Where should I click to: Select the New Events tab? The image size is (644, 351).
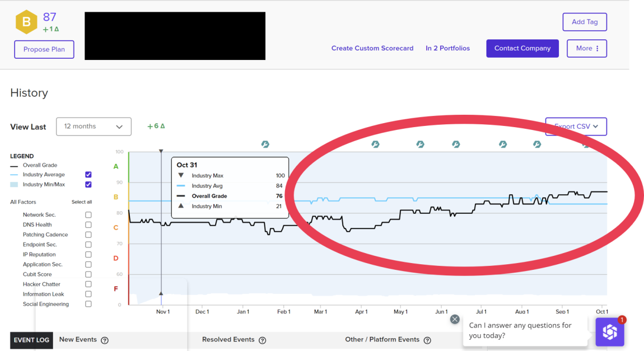pos(78,339)
